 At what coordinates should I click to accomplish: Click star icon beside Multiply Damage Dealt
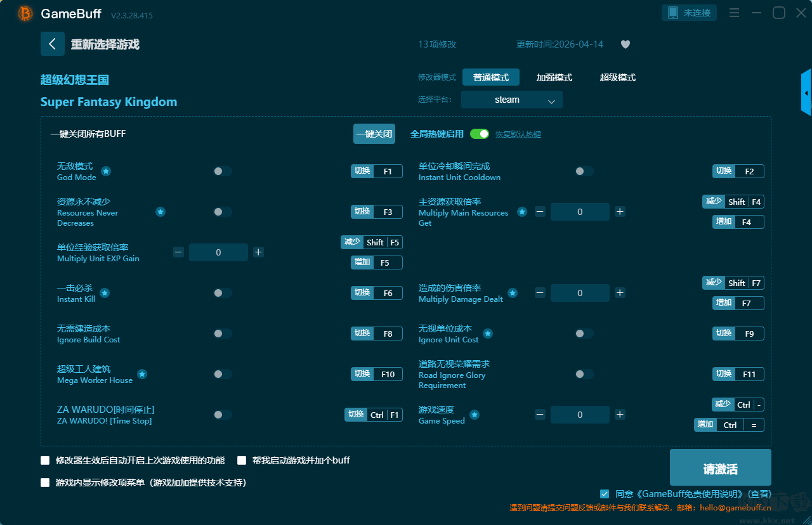(513, 293)
